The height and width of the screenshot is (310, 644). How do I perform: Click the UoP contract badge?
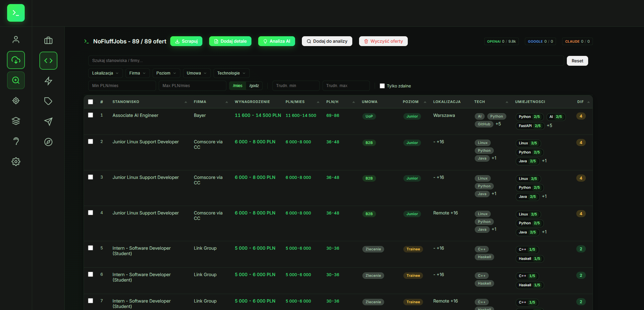369,116
